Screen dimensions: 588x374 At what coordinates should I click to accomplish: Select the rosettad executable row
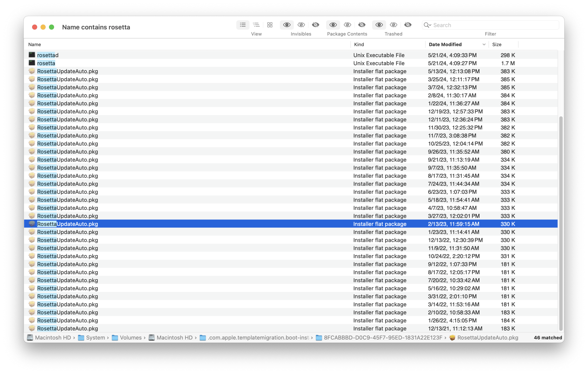[48, 55]
